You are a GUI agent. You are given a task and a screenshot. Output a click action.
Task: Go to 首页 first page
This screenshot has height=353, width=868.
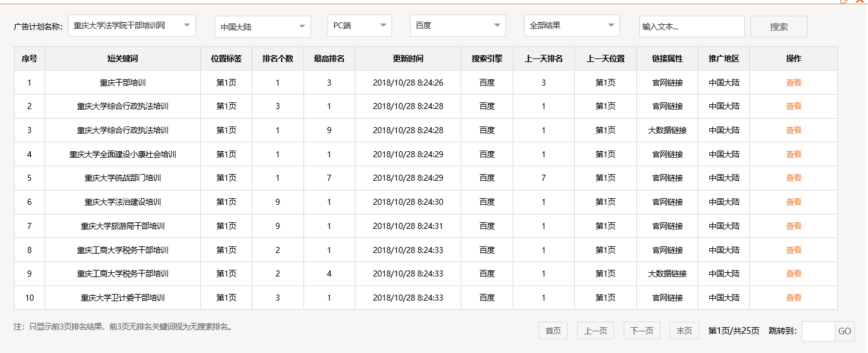553,331
